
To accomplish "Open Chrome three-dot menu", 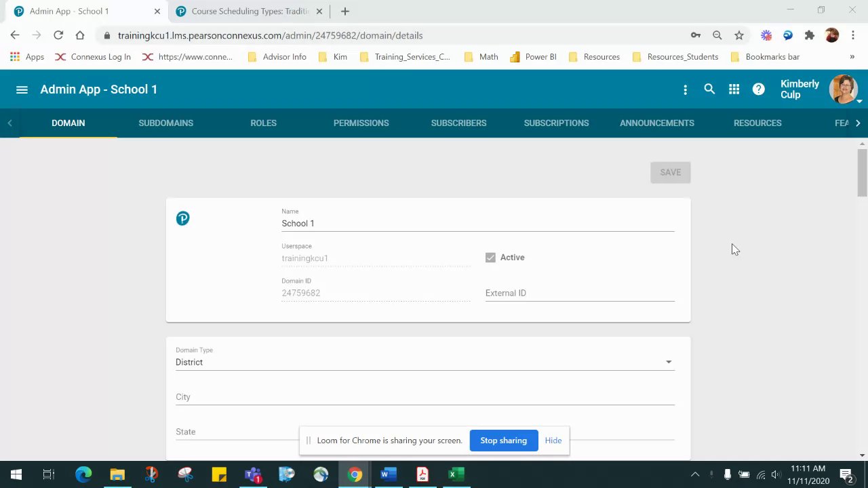I will pyautogui.click(x=853, y=35).
